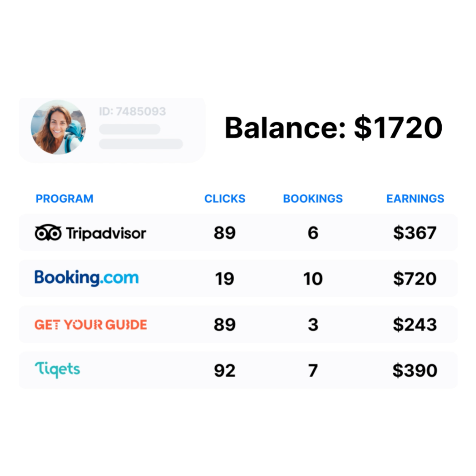Click Booking.com earnings of $720

pos(415,279)
